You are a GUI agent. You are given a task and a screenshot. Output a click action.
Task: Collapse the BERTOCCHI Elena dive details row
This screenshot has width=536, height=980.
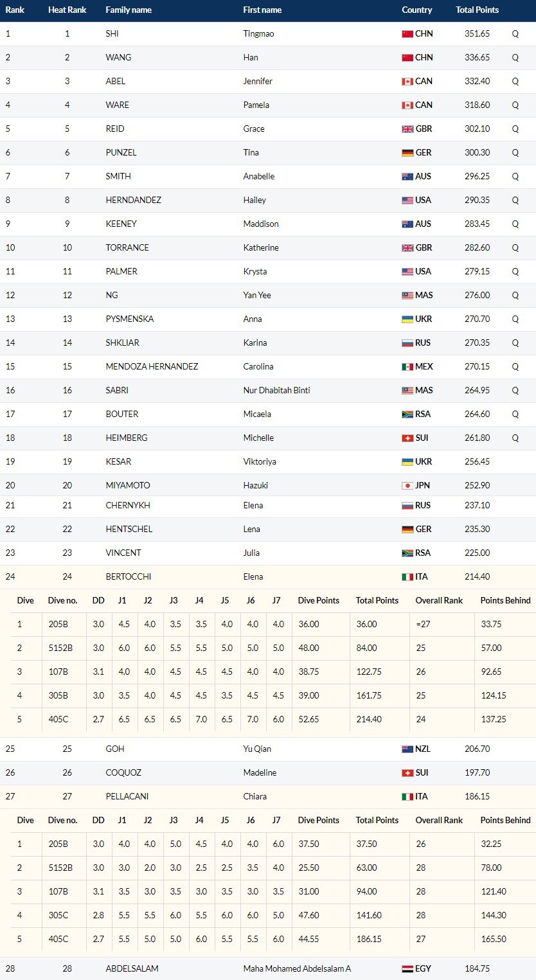[x=268, y=576]
